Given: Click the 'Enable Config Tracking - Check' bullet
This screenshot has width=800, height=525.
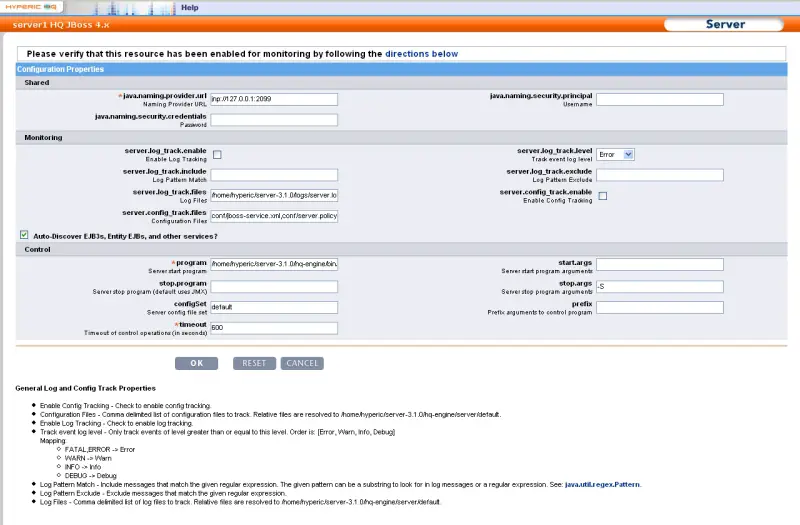Looking at the screenshot, I should click(126, 406).
